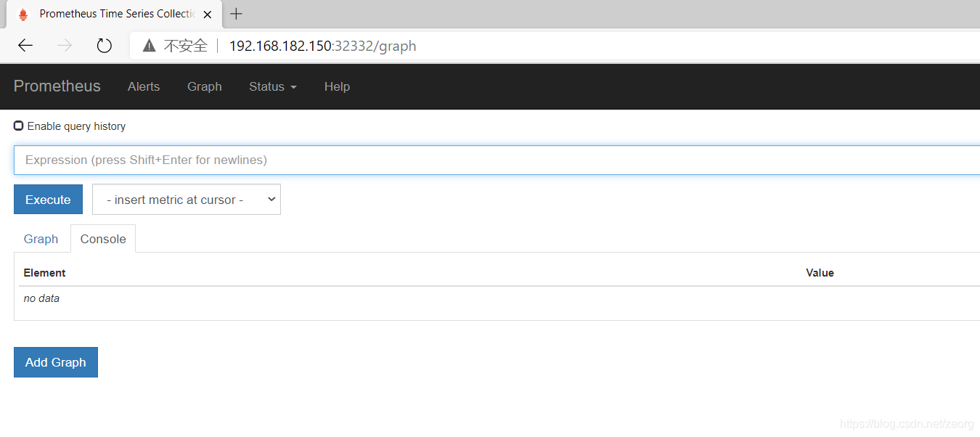Switch to the Console result tab

pyautogui.click(x=103, y=239)
